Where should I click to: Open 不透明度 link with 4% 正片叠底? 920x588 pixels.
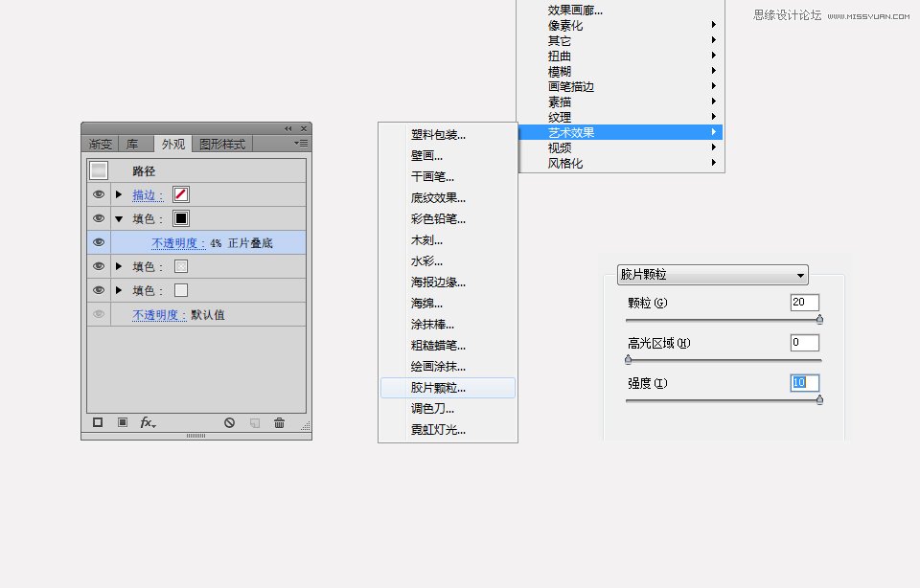click(178, 243)
